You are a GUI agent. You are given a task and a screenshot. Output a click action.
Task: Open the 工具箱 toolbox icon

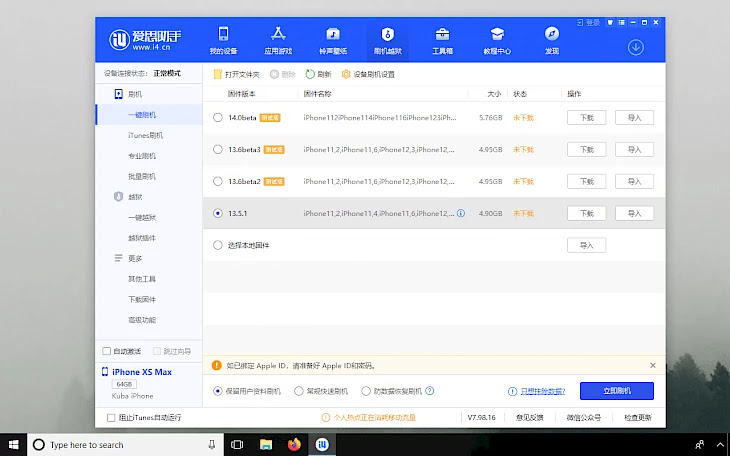(442, 34)
